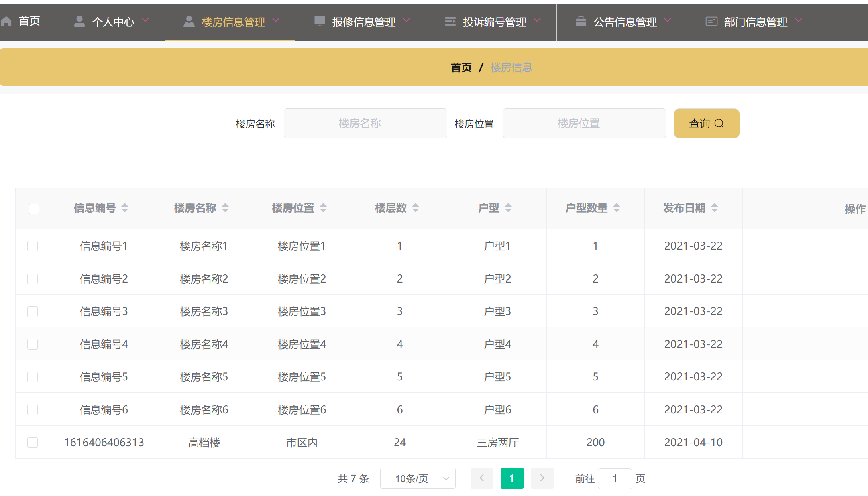
Task: Click the 查询 search button text
Action: [x=699, y=124]
